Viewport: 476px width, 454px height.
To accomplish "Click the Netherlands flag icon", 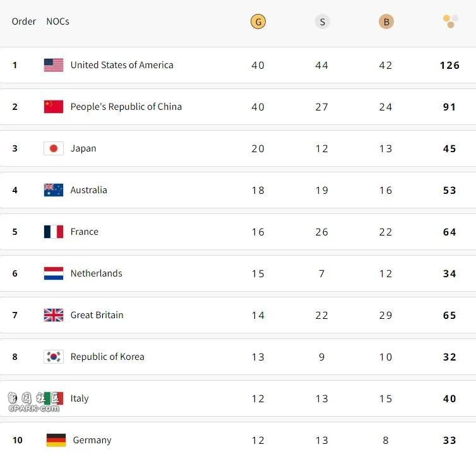I will coord(54,273).
